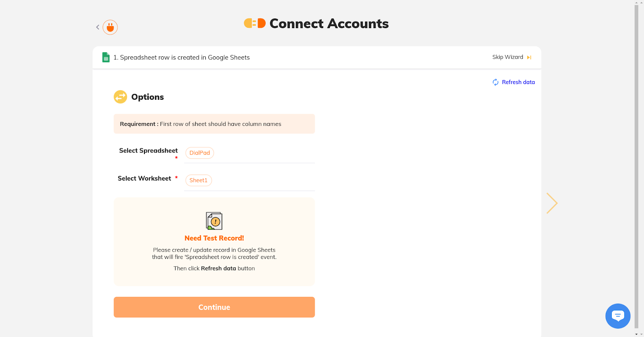Click the Connect Accounts logo icon
This screenshot has width=644, height=337.
click(255, 23)
